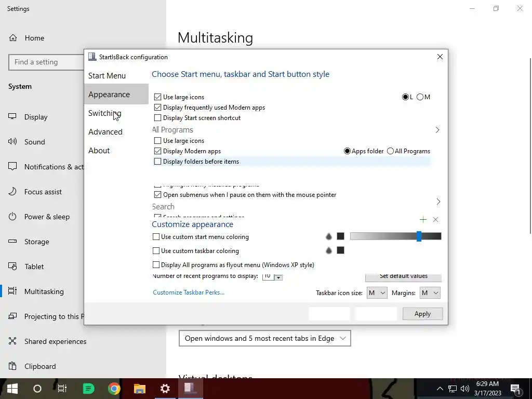Switch to the Switching tab
The width and height of the screenshot is (532, 399).
click(x=104, y=113)
